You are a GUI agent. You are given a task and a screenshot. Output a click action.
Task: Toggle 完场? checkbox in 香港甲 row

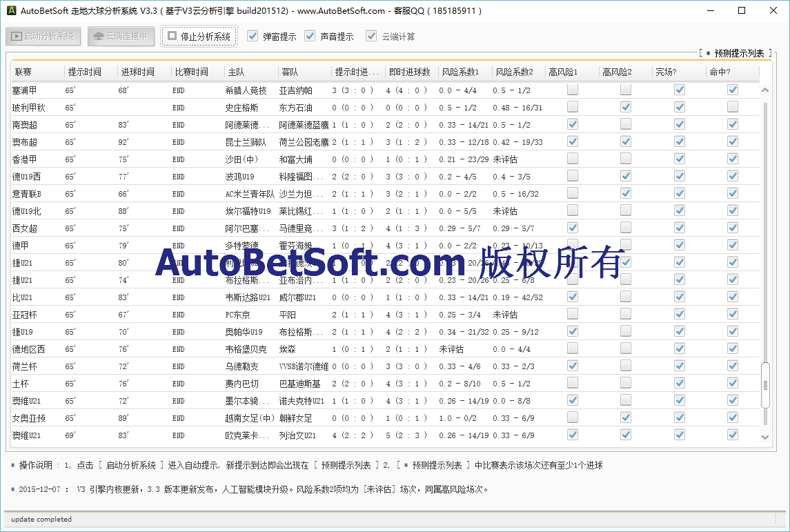[x=679, y=159]
